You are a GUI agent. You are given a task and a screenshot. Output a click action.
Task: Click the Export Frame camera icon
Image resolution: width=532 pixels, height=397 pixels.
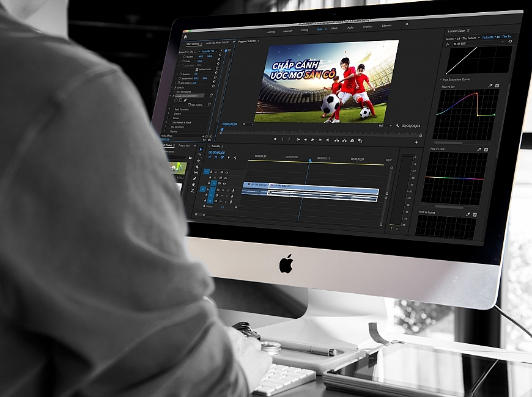click(x=352, y=140)
